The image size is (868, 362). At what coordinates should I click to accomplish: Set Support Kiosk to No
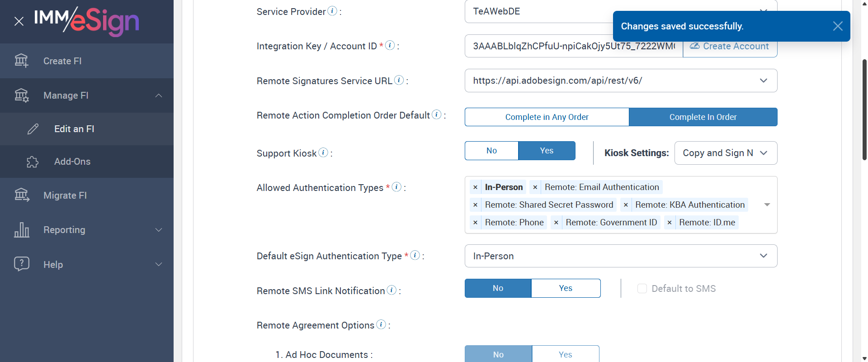(491, 151)
